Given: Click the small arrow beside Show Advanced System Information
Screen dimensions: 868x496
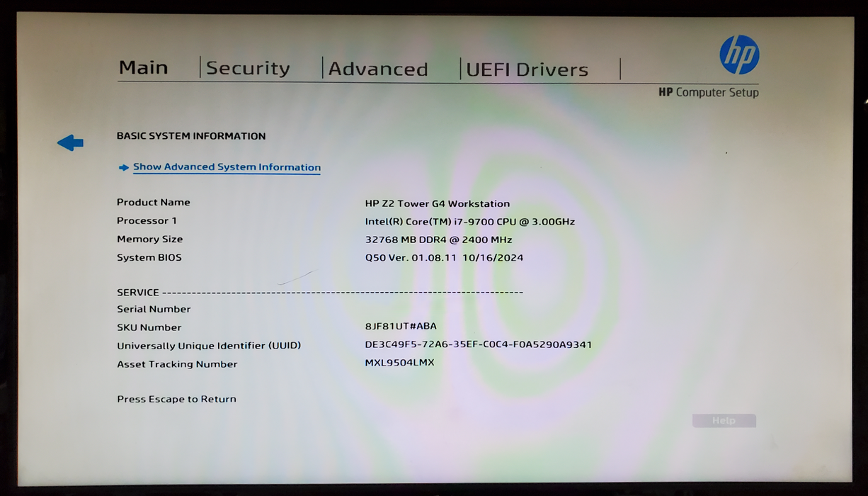Looking at the screenshot, I should [124, 168].
